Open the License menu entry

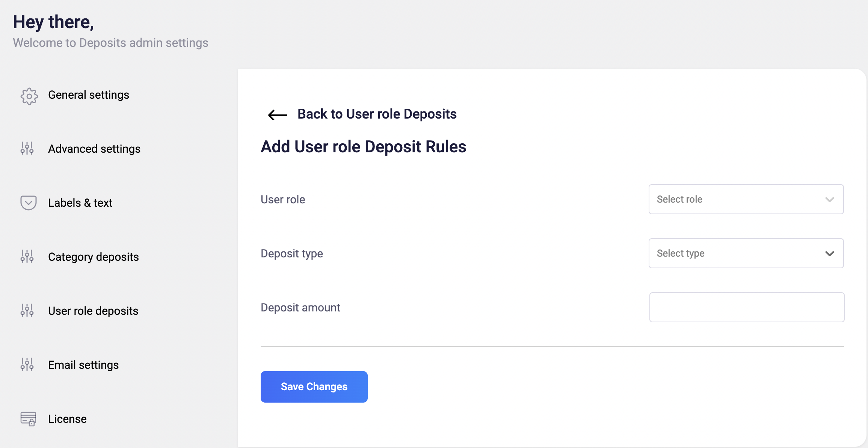click(67, 419)
